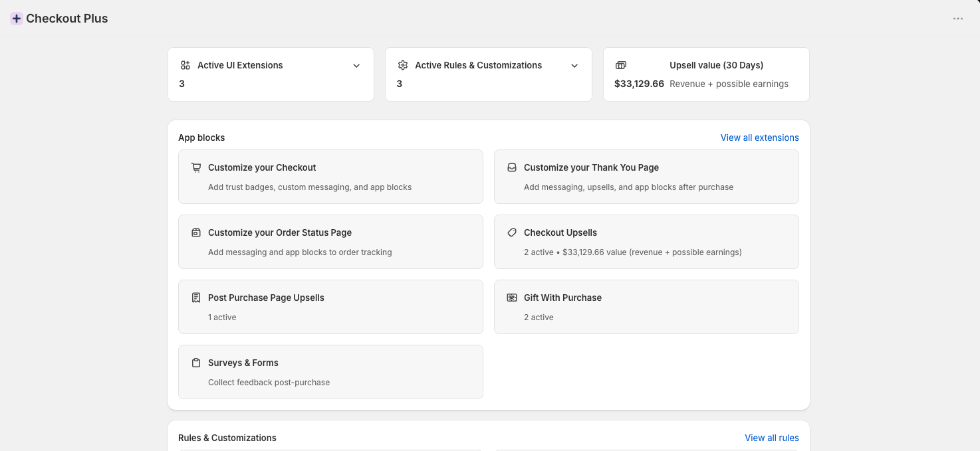Screen dimensions: 980x451
Task: Click 'Add messaging and app blocks to order tracking'
Action: coord(300,252)
